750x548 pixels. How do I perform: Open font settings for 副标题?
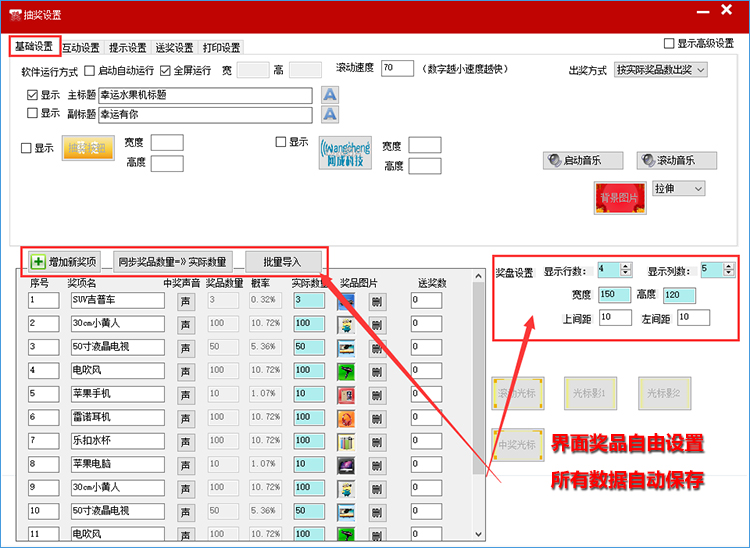click(330, 115)
